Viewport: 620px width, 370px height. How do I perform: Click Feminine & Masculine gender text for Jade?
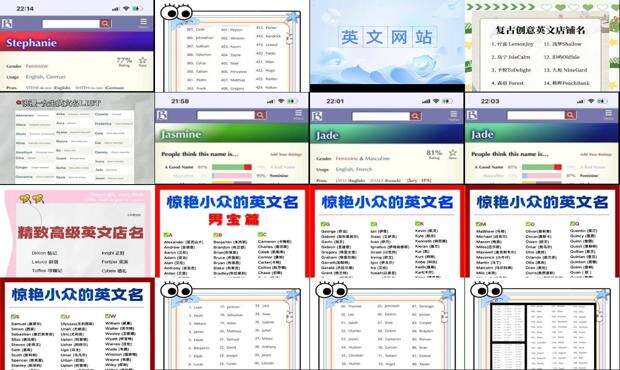(x=363, y=158)
